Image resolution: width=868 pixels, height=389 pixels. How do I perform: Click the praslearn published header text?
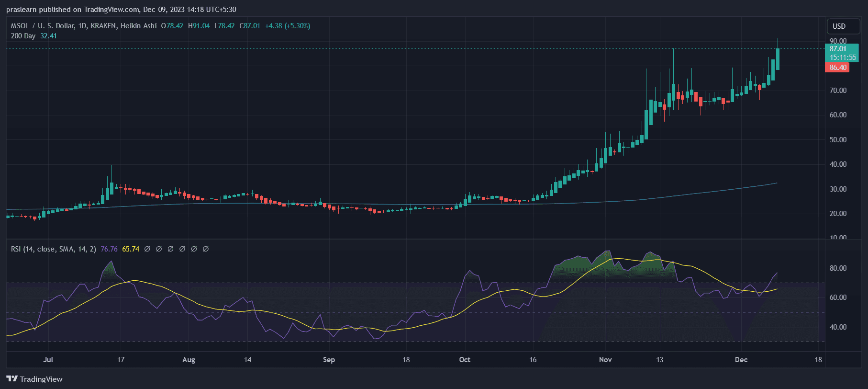point(121,10)
